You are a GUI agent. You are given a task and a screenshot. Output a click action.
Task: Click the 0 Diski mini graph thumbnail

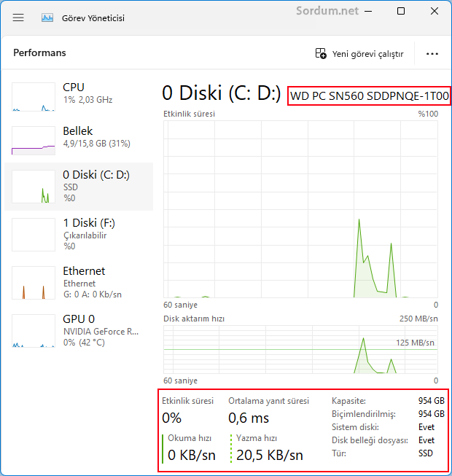point(34,187)
